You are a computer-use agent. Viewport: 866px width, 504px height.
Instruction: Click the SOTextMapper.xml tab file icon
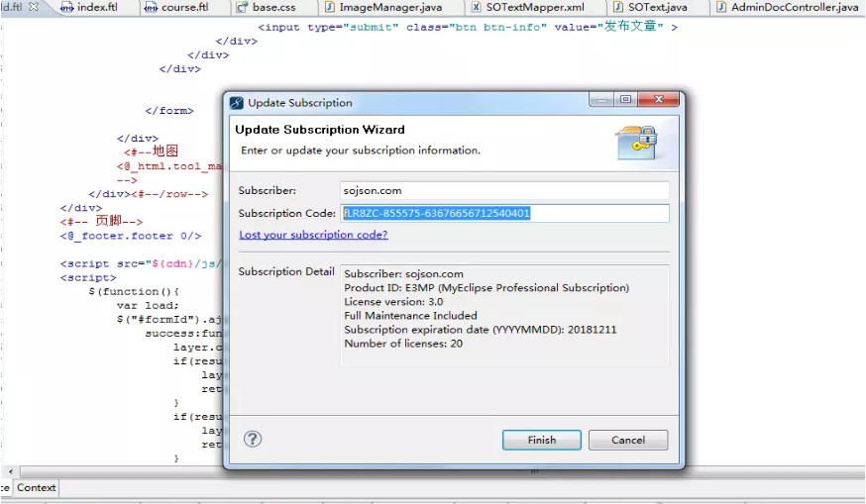[476, 7]
